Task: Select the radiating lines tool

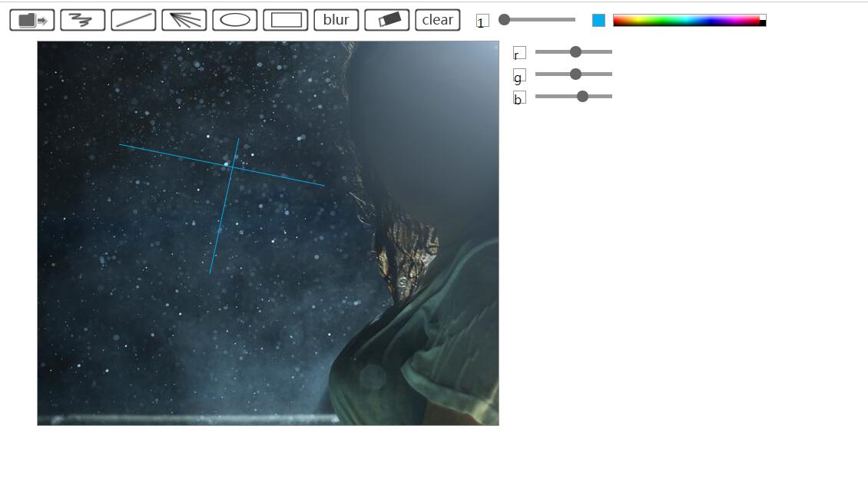Action: click(x=184, y=20)
